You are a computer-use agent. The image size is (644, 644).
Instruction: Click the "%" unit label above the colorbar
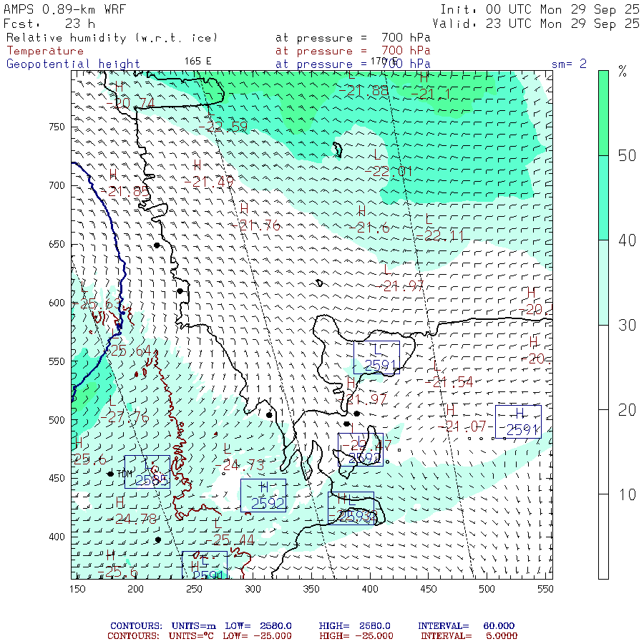(623, 72)
